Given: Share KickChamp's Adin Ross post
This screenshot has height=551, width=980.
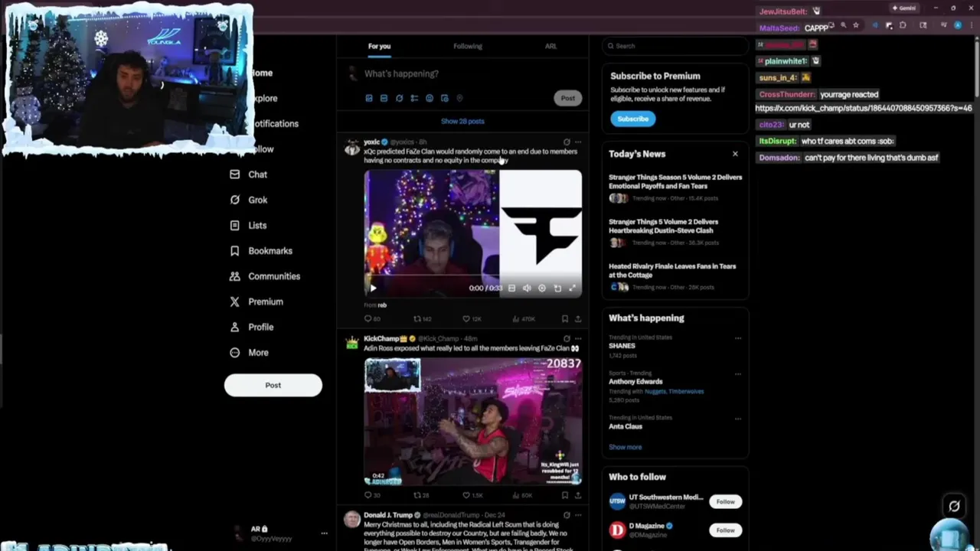Looking at the screenshot, I should click(578, 495).
